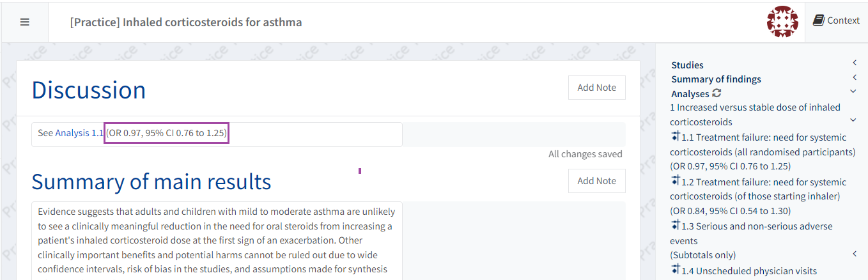
Task: Open the Analysis 1.1 link in Discussion
Action: tap(79, 133)
